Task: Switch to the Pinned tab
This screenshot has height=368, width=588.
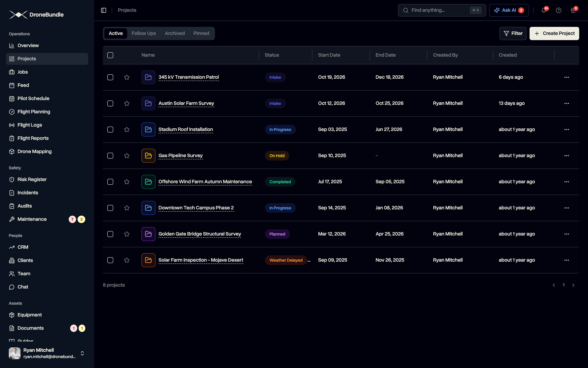Action: tap(201, 33)
